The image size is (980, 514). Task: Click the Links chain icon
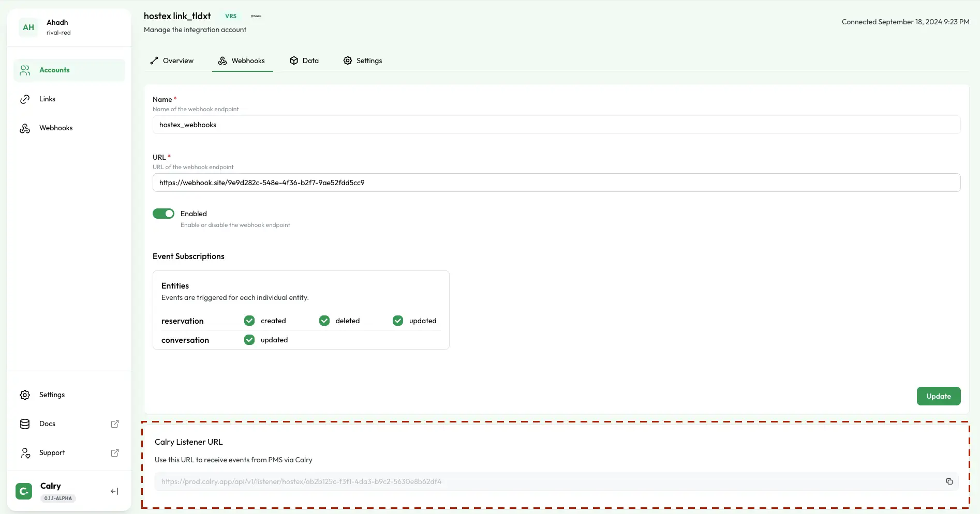(25, 99)
